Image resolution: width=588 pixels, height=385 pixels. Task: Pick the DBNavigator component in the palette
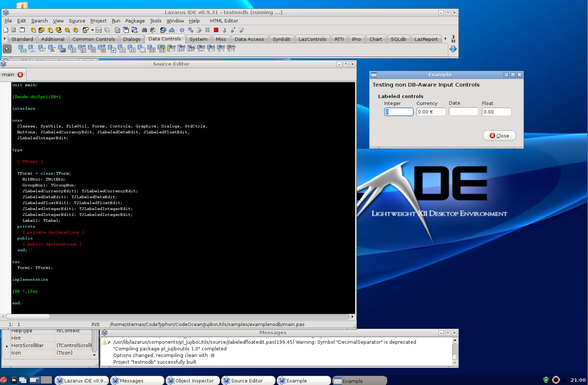pyautogui.click(x=22, y=49)
